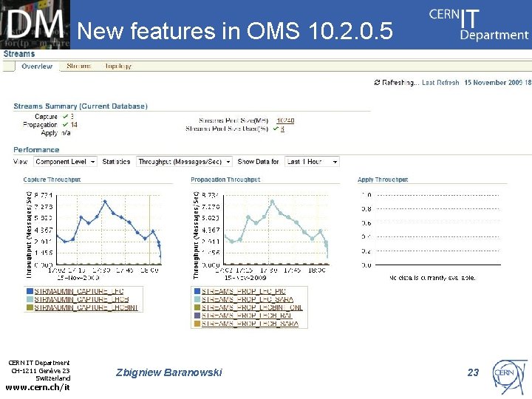The image size is (532, 399).
Task: Open the View Component Level dropdown
Action: pos(65,162)
